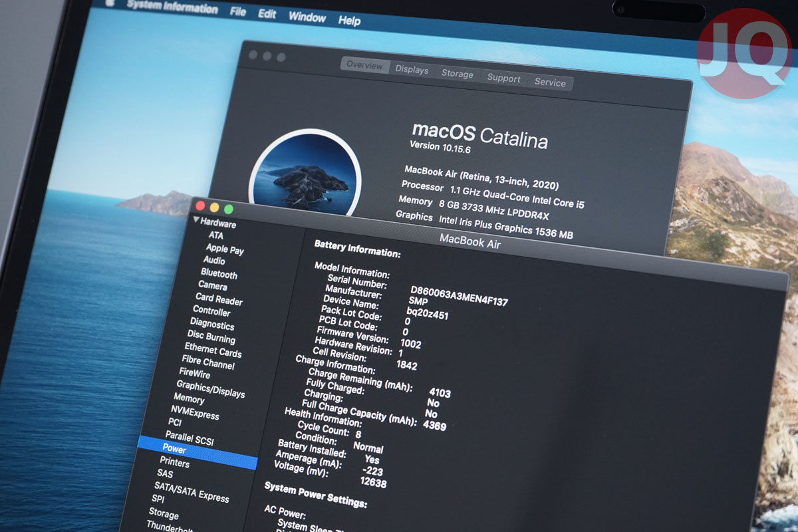Click full charge capacity value 4369
The width and height of the screenshot is (798, 532).
[x=434, y=425]
